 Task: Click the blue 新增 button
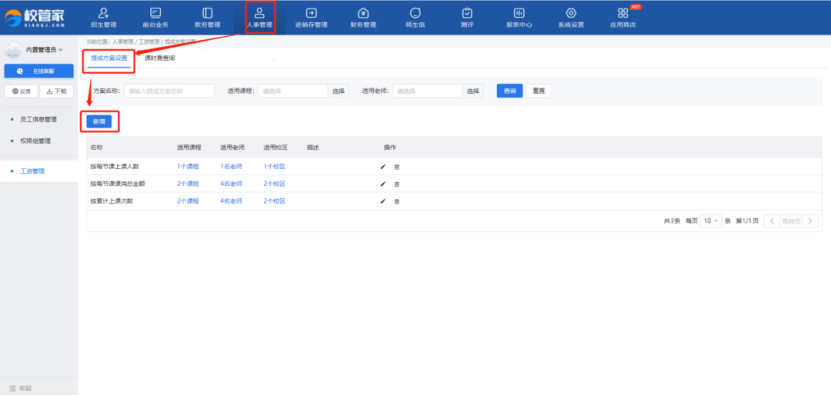click(x=99, y=121)
